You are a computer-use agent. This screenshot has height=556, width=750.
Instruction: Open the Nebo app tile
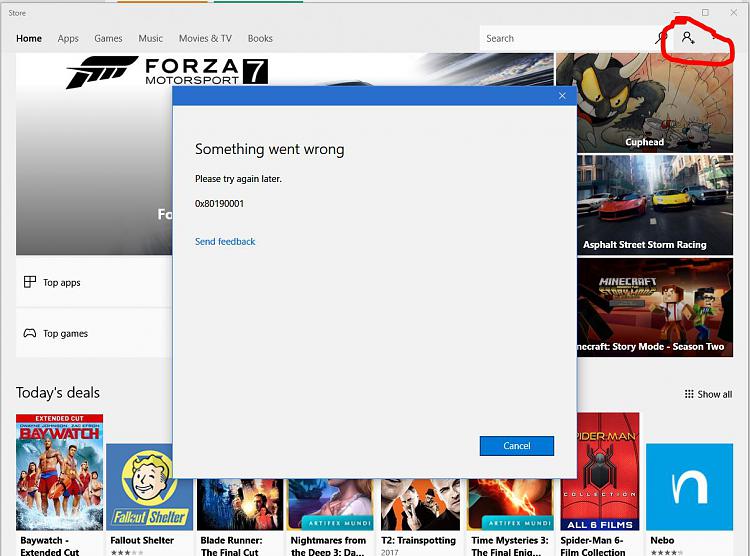(689, 487)
